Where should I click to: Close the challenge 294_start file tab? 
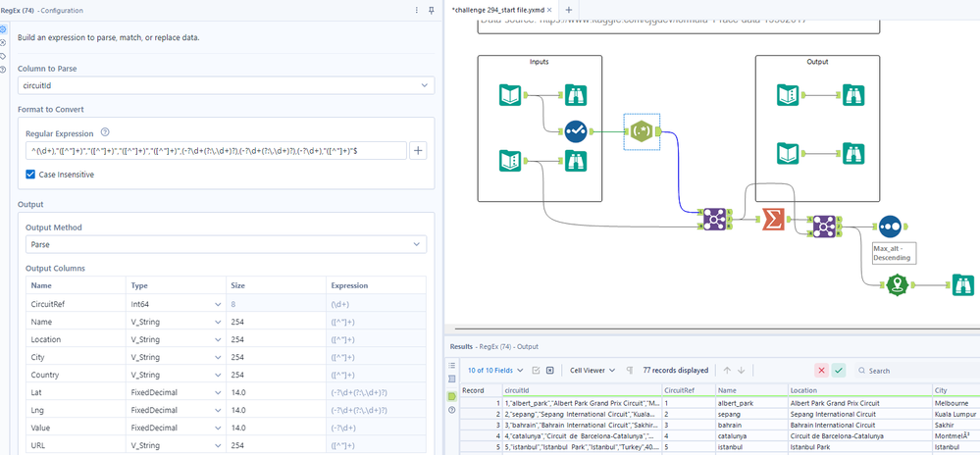(x=549, y=10)
